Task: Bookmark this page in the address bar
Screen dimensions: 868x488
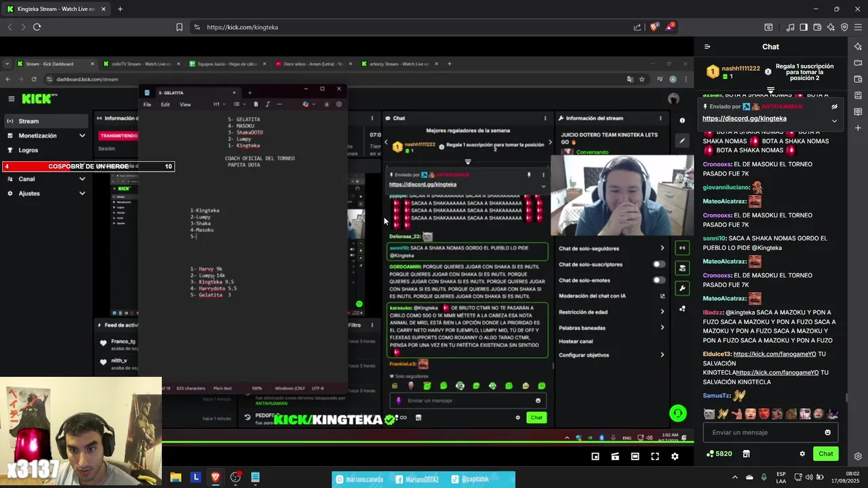Action: (179, 27)
